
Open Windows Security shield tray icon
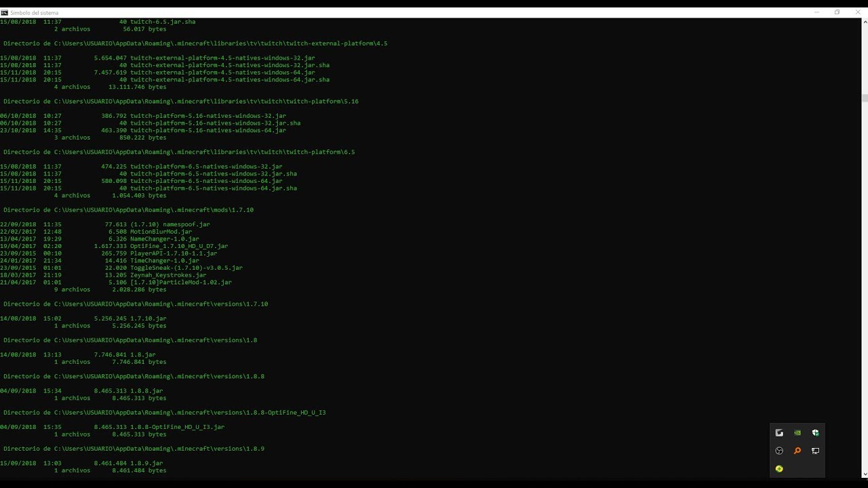point(816,432)
